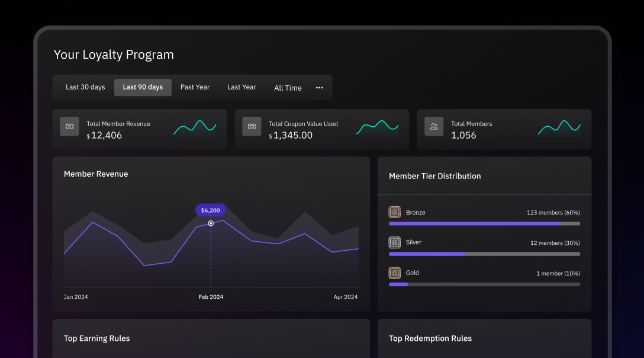Click the Silver tier badge icon
Image resolution: width=644 pixels, height=358 pixels.
(x=395, y=242)
